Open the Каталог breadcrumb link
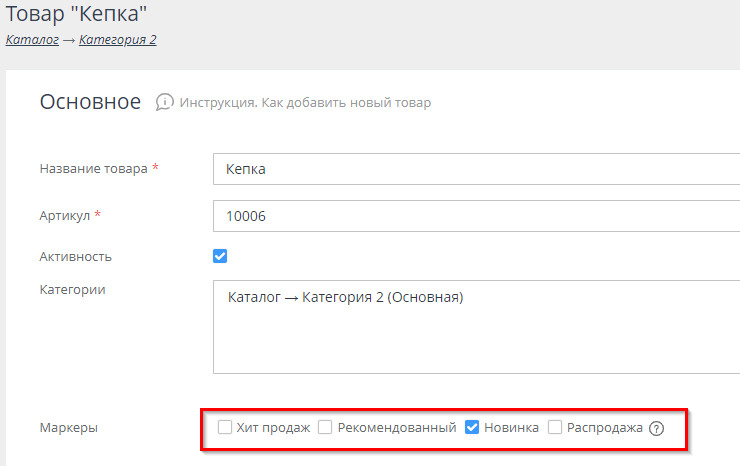Image resolution: width=740 pixels, height=466 pixels. 32,40
